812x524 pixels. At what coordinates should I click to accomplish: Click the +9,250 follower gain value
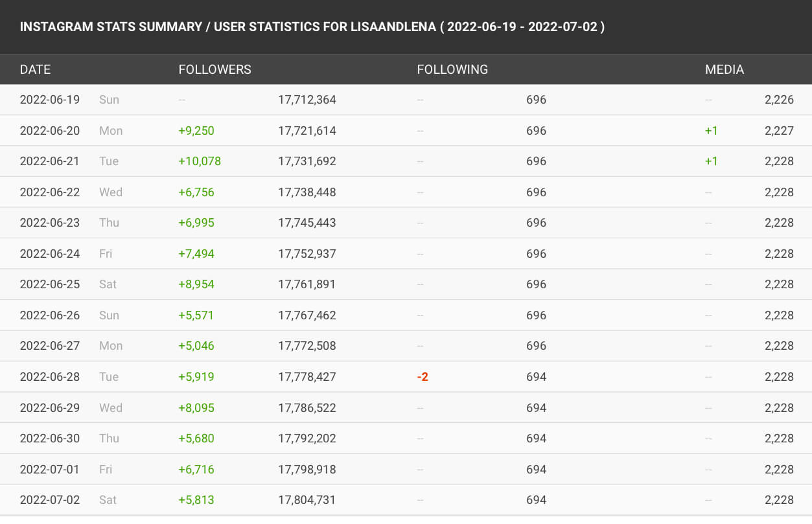tap(196, 131)
